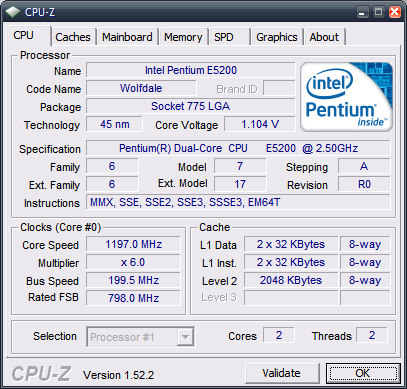Click the L1 Inst. size 2 x 32 KBytes

click(x=291, y=262)
